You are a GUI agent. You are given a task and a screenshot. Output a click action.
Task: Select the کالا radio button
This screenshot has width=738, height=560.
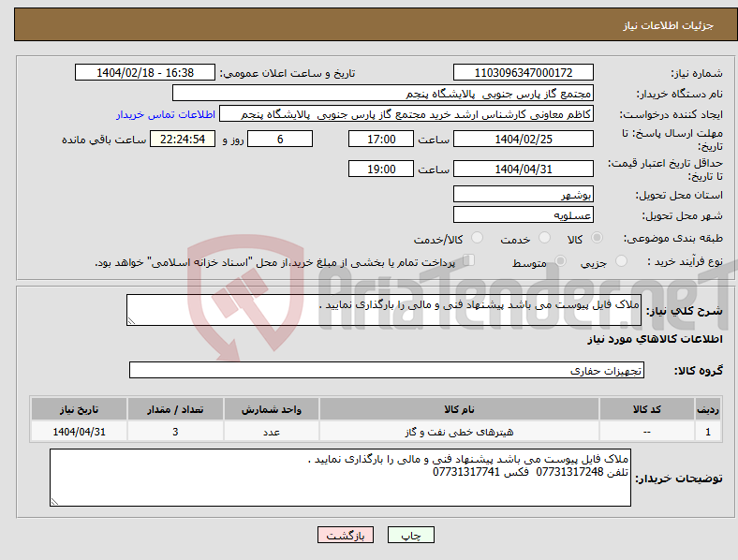(597, 238)
